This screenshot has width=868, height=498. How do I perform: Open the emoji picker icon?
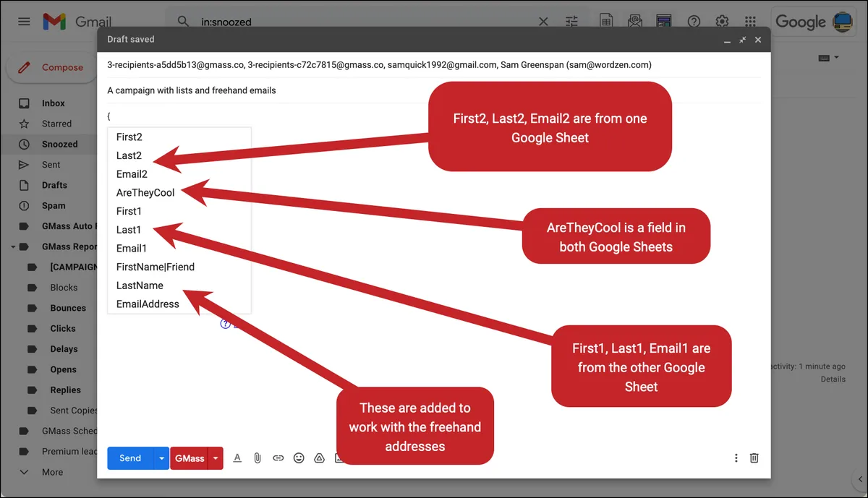(299, 458)
